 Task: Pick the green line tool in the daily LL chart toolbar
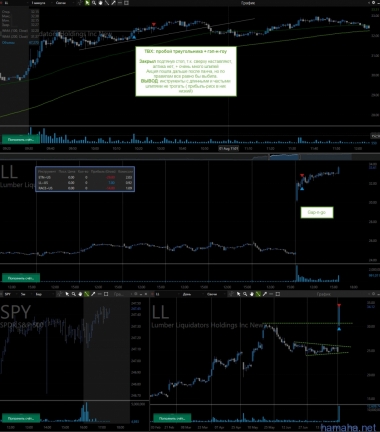point(258,294)
